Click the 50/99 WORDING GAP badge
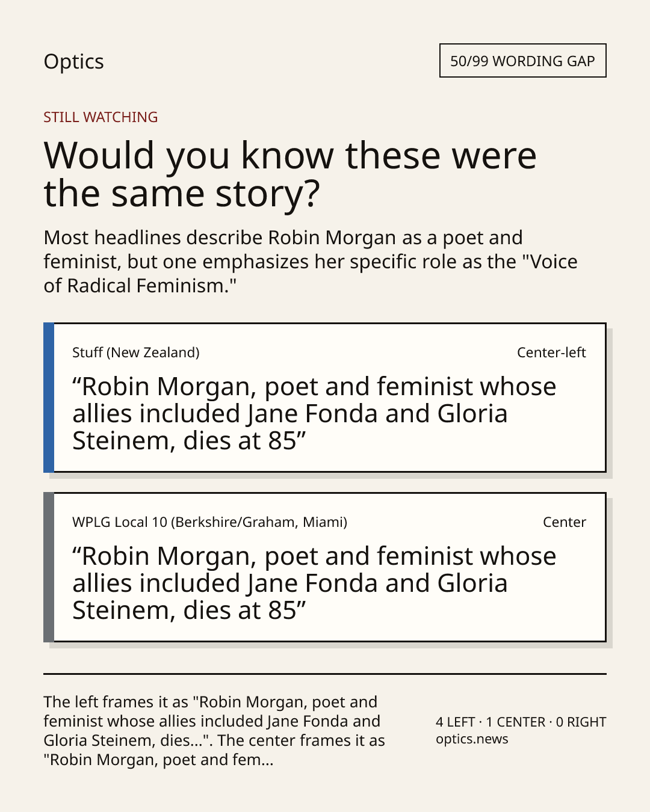 point(522,61)
